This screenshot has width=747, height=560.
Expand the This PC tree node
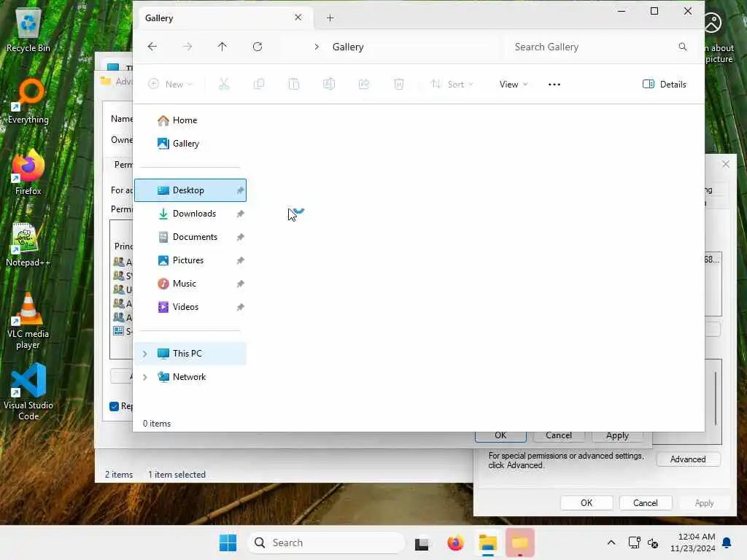click(x=145, y=354)
